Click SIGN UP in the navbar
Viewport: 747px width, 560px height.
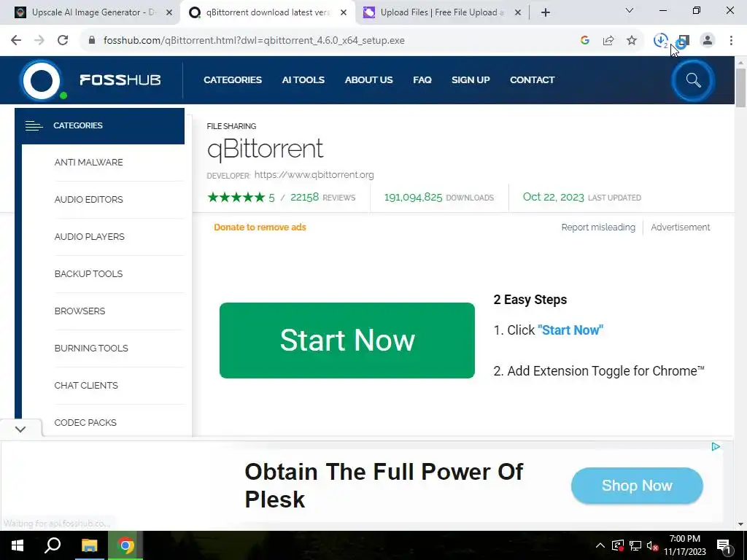[x=471, y=80]
